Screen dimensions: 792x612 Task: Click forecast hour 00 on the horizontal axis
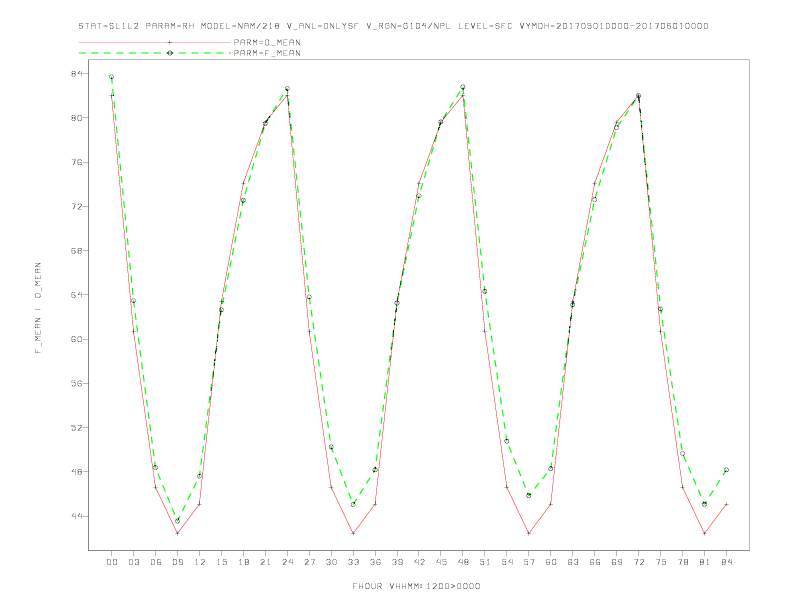pyautogui.click(x=112, y=562)
